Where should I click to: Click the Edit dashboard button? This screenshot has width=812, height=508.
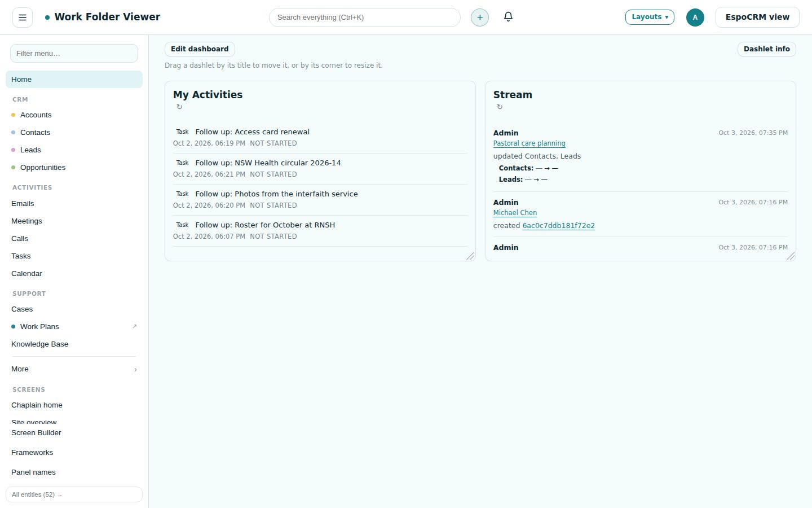click(200, 49)
